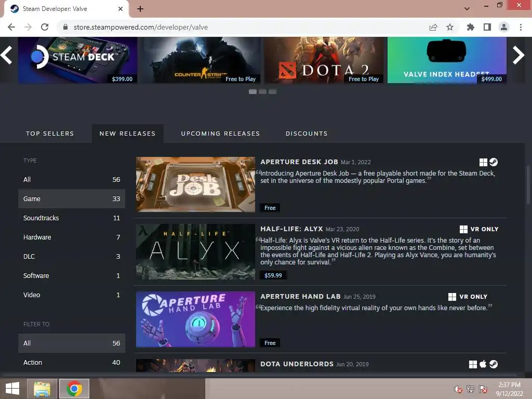The width and height of the screenshot is (532, 399).
Task: Select the second carousel page dot
Action: point(262,91)
